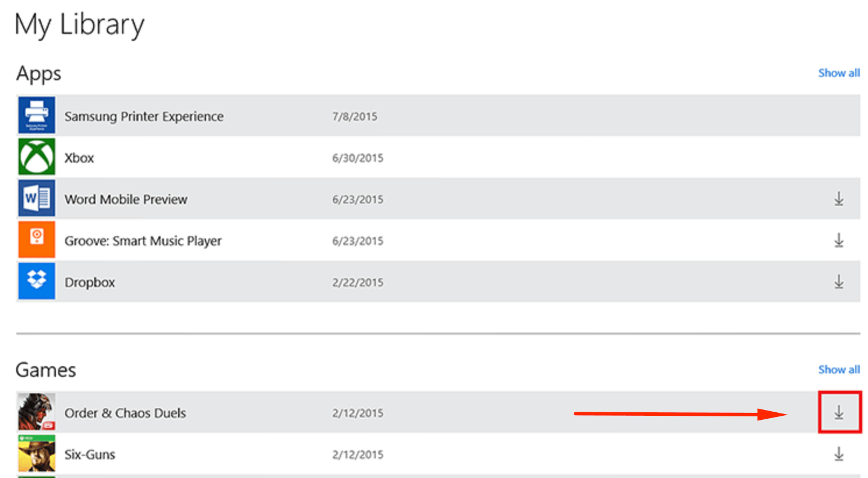
Task: Click the Six-Guns game thumbnail
Action: coord(37,454)
